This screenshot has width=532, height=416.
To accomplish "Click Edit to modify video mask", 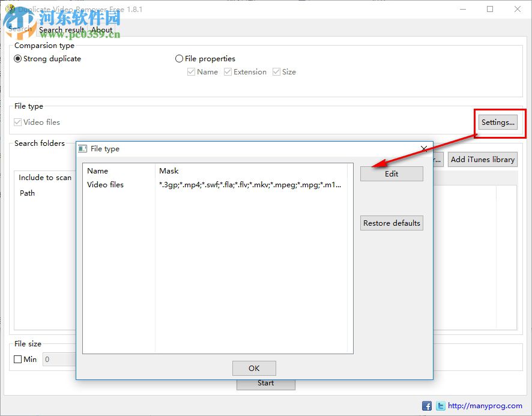I will [x=391, y=173].
